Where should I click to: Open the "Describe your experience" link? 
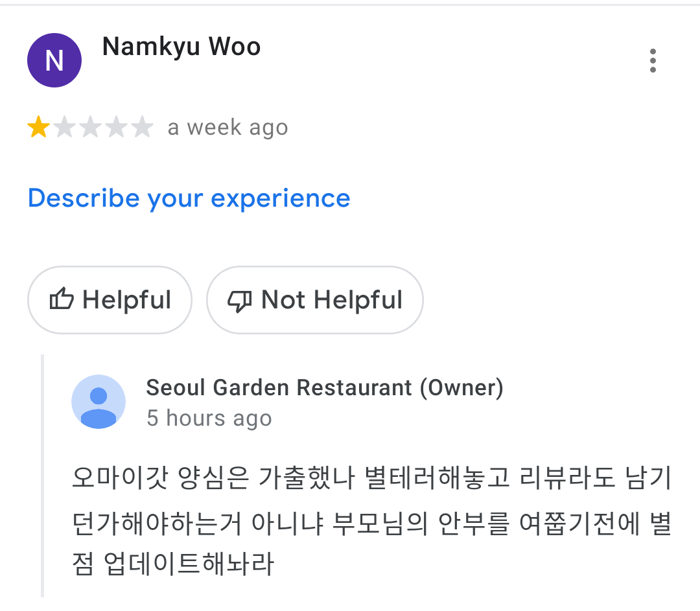click(x=189, y=198)
